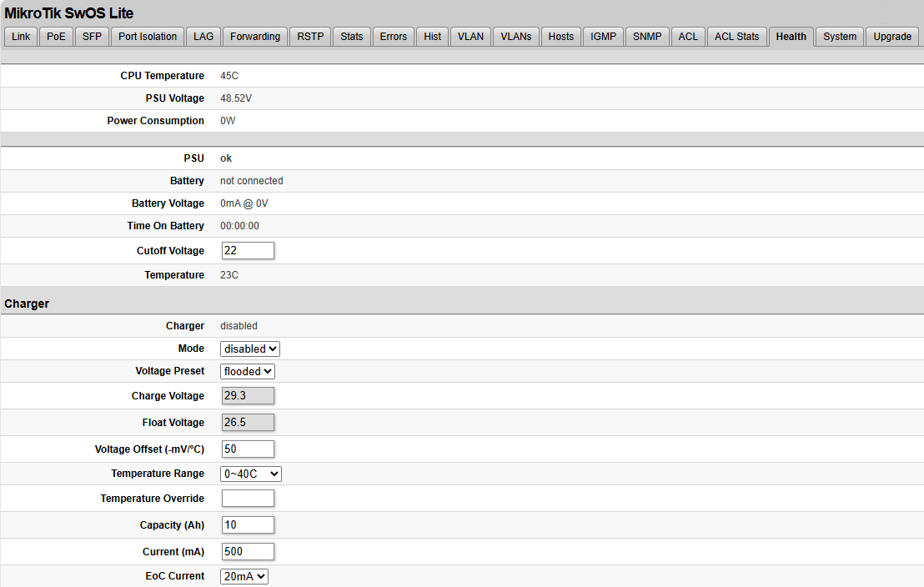Select the Capacity (Ah) input field

point(248,525)
